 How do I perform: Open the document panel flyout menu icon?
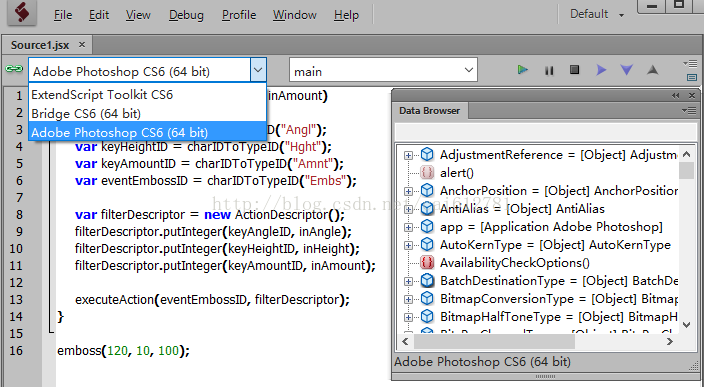point(690,64)
